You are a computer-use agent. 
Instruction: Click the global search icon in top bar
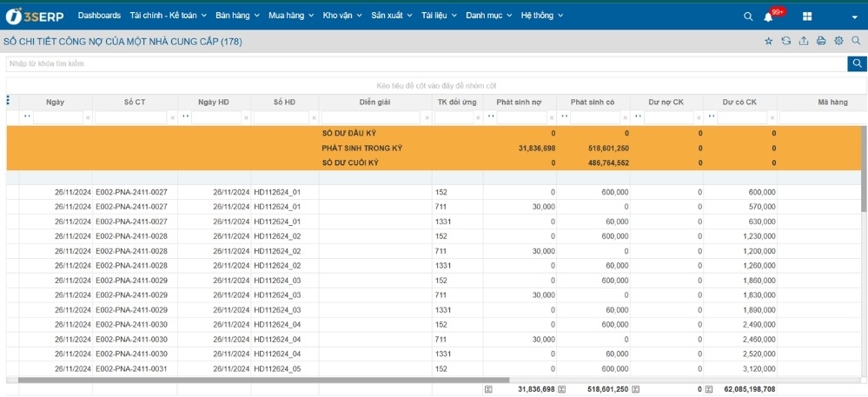click(748, 17)
